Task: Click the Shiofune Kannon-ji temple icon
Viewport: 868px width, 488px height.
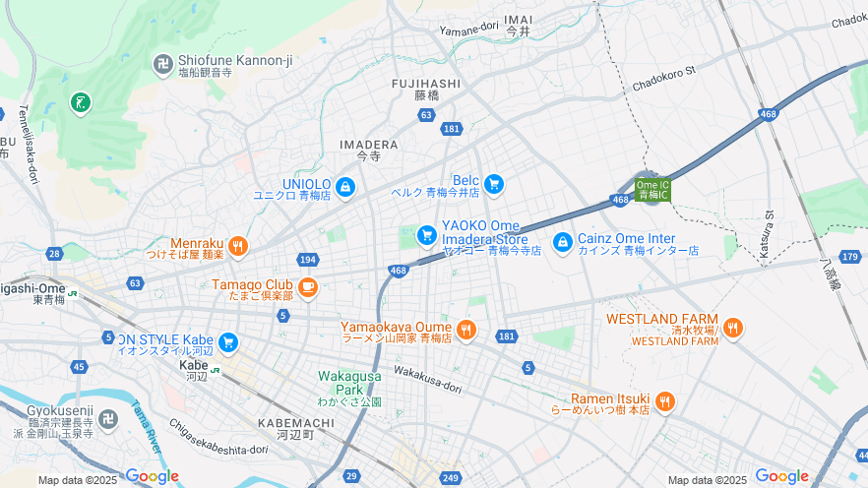Action: coord(163,65)
